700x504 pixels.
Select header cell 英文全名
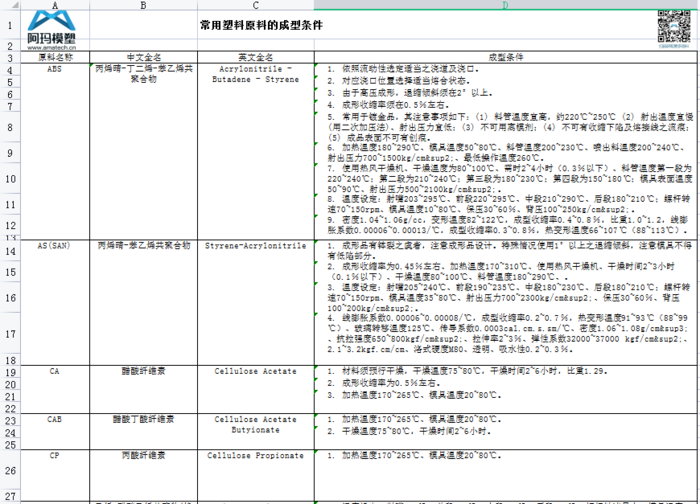(255, 57)
